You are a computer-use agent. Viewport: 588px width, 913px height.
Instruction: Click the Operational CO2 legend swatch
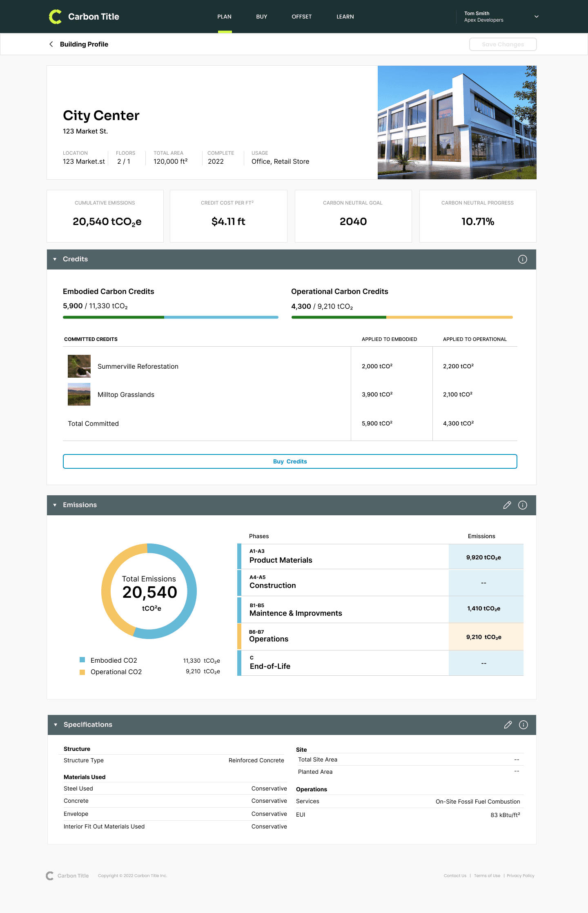(82, 672)
